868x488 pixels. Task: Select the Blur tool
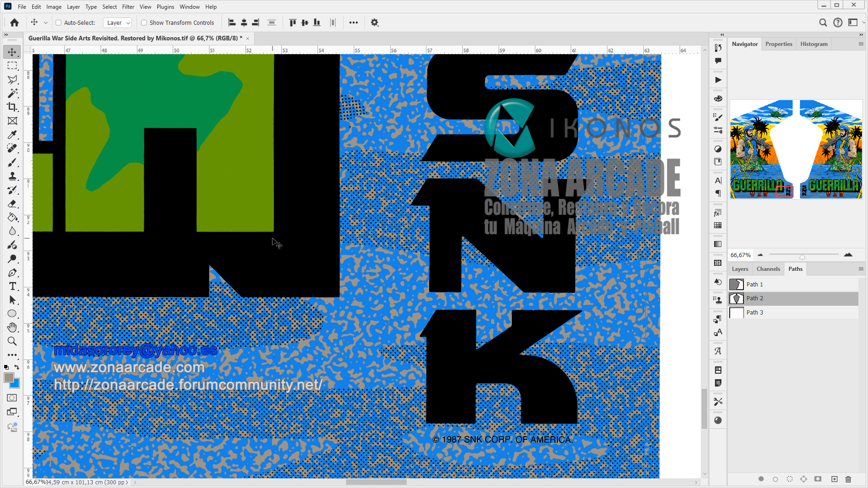[x=12, y=231]
